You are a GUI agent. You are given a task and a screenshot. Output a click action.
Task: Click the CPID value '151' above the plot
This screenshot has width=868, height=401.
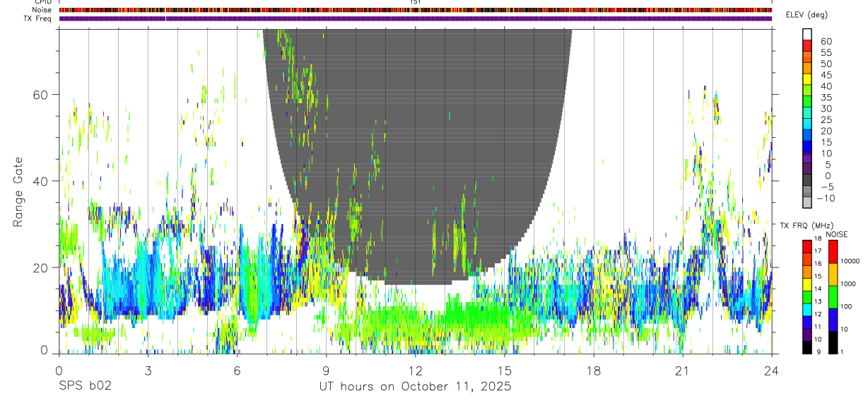pyautogui.click(x=415, y=3)
